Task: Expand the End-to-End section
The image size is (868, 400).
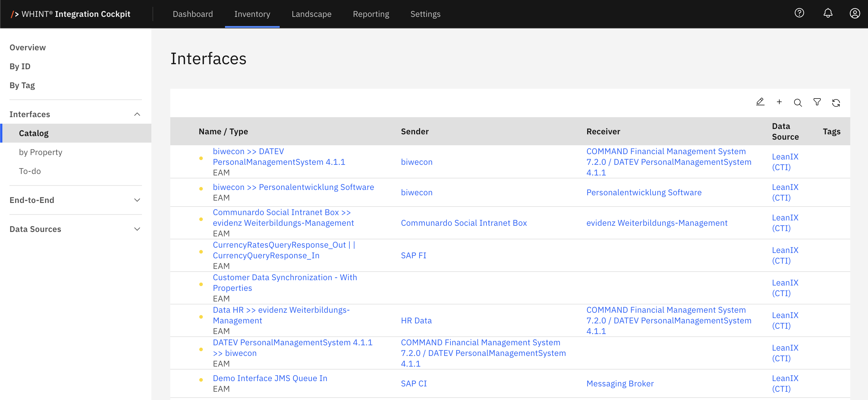Action: (x=137, y=200)
